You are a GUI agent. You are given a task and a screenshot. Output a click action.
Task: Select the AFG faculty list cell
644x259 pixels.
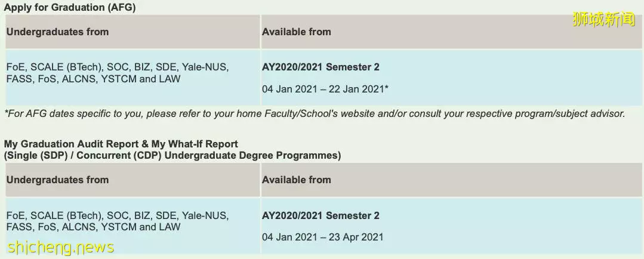(133, 78)
